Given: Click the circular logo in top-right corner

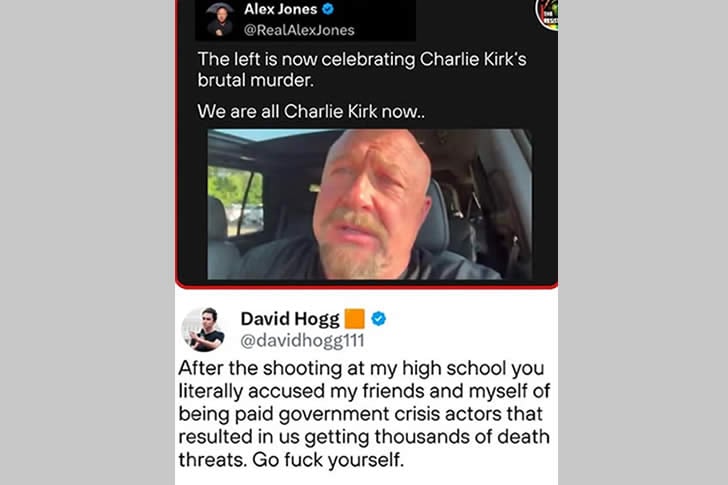Looking at the screenshot, I should [x=547, y=14].
